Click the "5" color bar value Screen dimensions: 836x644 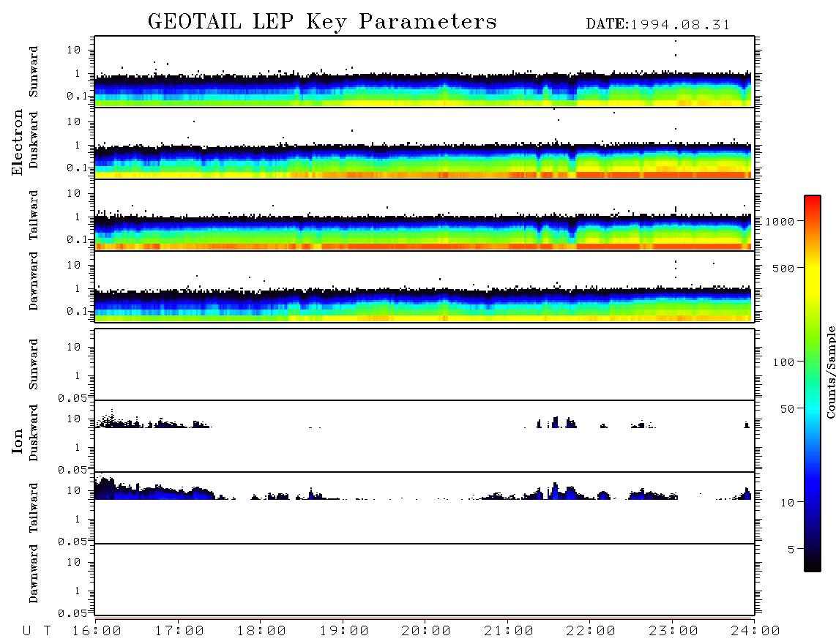[x=791, y=549]
